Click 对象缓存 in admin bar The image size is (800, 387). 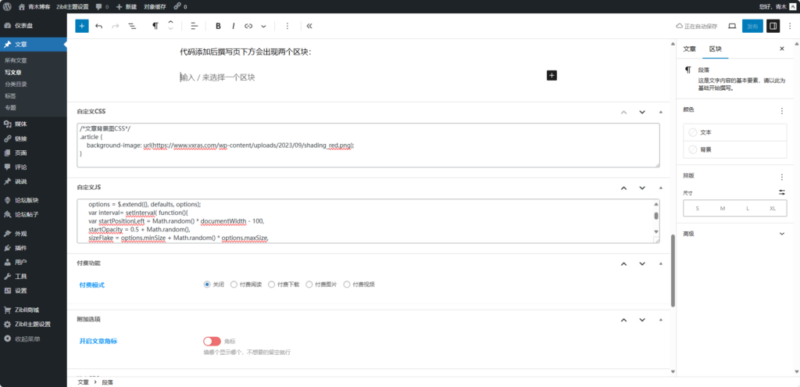click(x=154, y=7)
